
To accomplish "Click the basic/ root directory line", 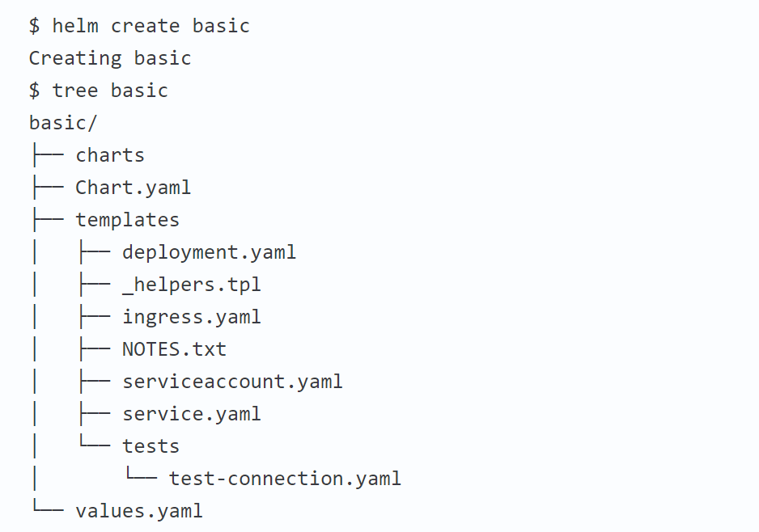I will (63, 123).
